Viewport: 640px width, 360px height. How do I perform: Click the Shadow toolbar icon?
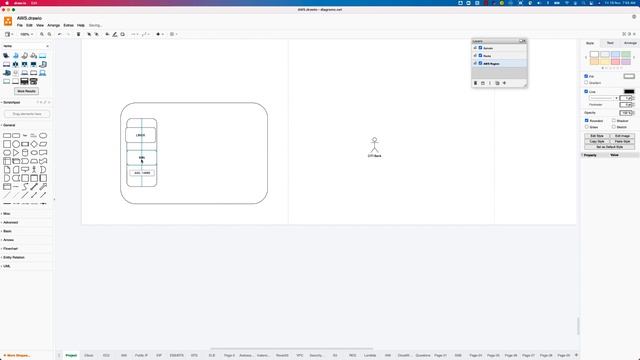coord(122,34)
